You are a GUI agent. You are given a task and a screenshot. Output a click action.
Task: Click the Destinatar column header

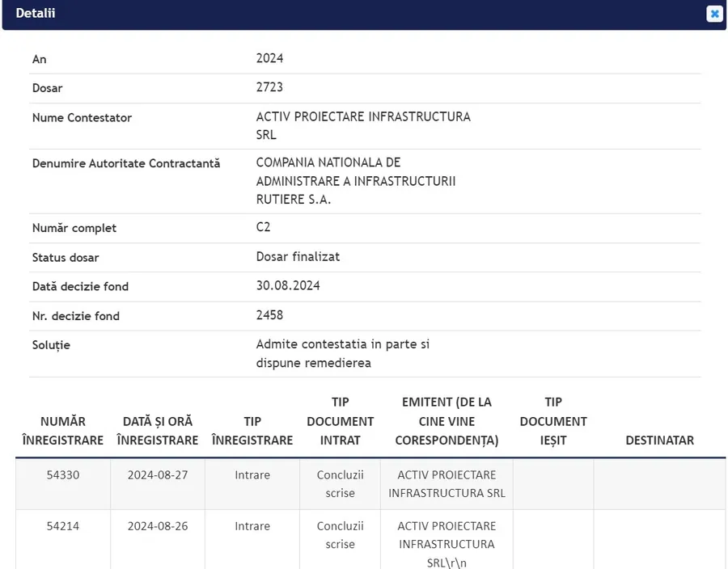[659, 440]
